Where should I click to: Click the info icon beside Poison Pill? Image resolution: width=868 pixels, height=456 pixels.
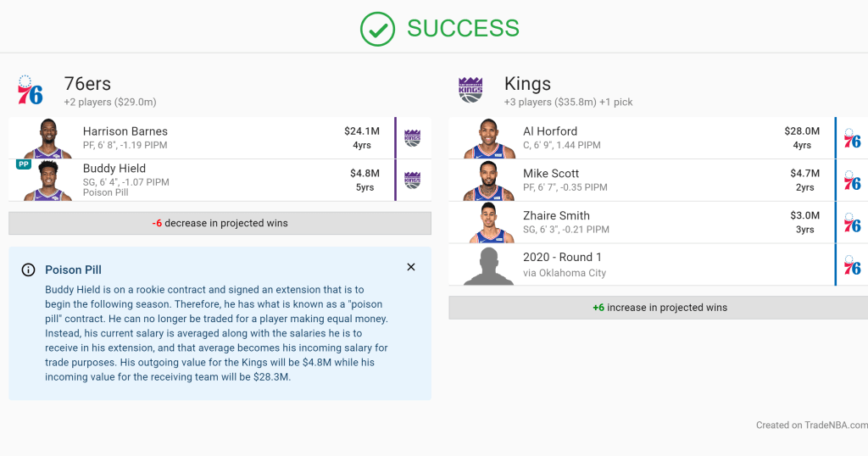(29, 270)
